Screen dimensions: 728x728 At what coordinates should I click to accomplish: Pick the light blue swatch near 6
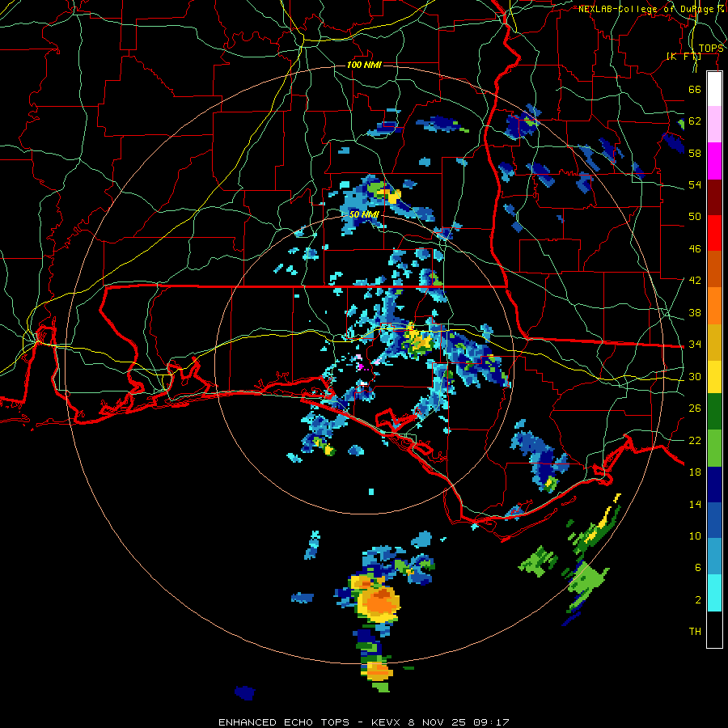pyautogui.click(x=714, y=557)
